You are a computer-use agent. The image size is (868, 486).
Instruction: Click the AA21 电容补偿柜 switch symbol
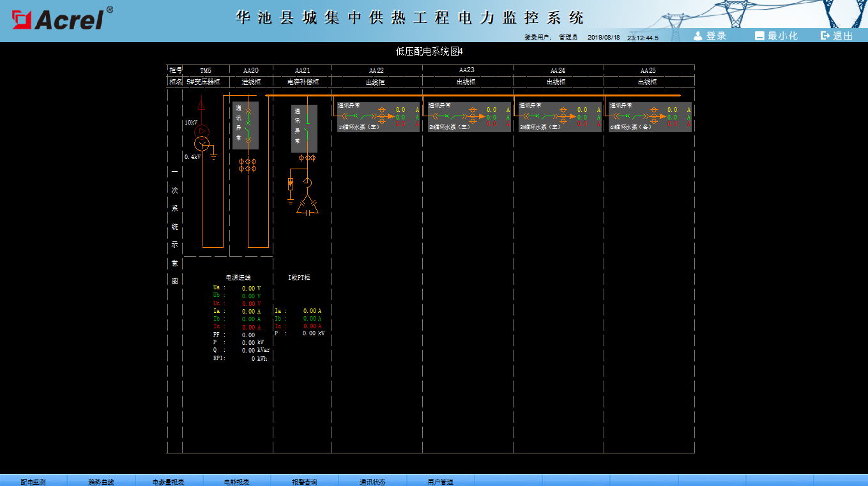(307, 128)
